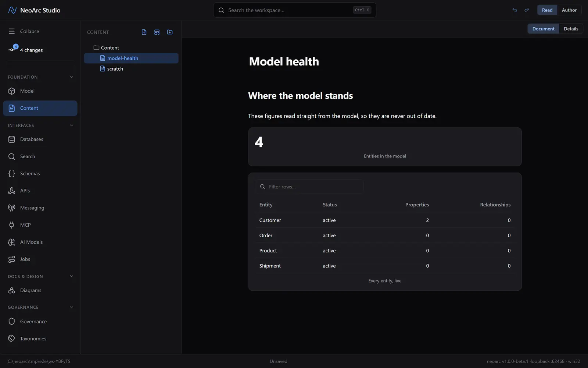Sort table by Properties column header
The image size is (588, 368).
click(417, 205)
